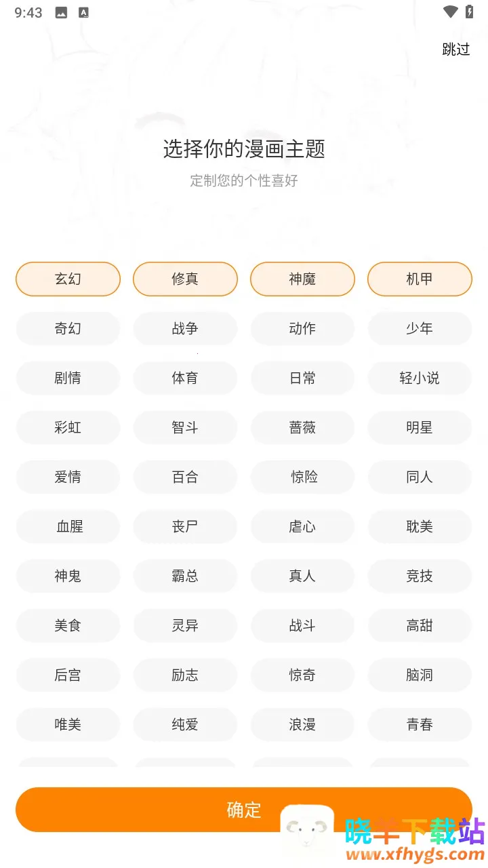The height and width of the screenshot is (868, 488).
Task: Select the 霸总 theme
Action: click(185, 576)
